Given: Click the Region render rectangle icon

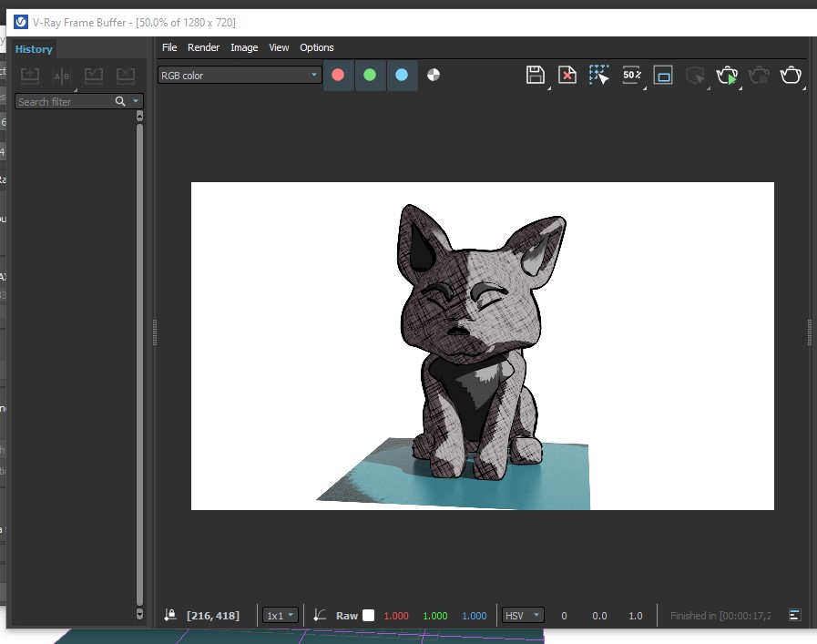Looking at the screenshot, I should (x=663, y=76).
